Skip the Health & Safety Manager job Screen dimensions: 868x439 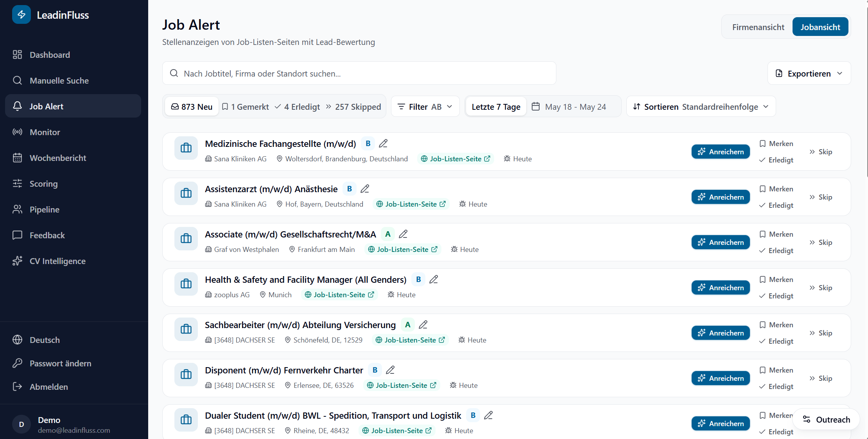pos(821,287)
